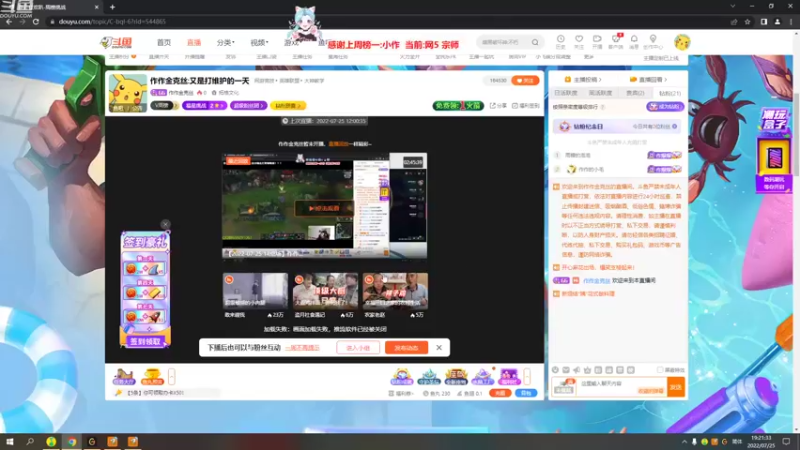Viewport: 800px width, 450px height.
Task: Click the orange 发布动态 button
Action: [x=406, y=348]
